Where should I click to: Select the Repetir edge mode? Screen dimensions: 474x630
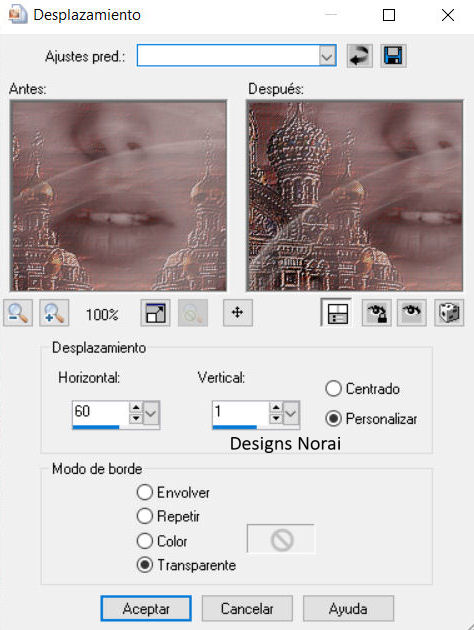145,516
